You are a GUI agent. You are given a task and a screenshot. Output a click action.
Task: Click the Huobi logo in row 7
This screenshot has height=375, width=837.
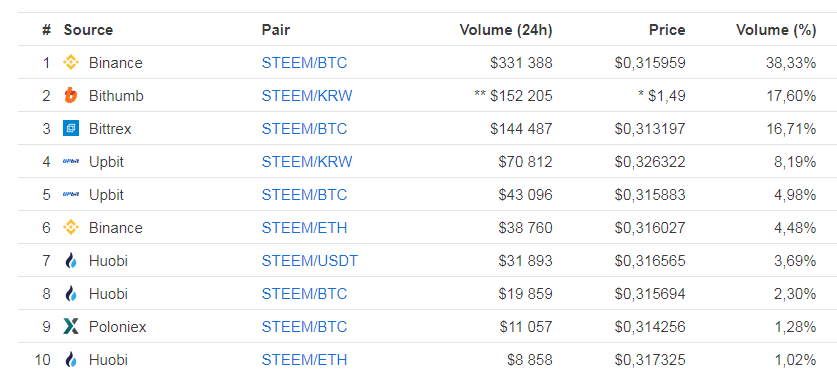click(x=71, y=261)
